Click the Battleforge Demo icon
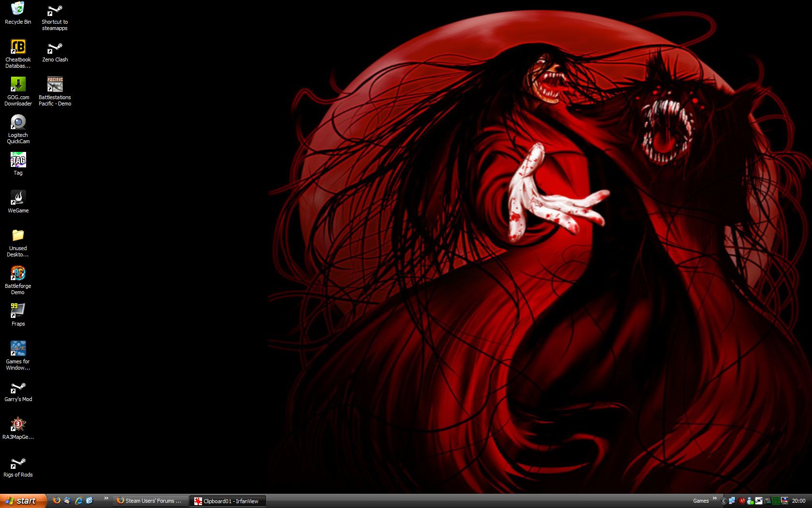This screenshot has width=812, height=508. point(18,280)
